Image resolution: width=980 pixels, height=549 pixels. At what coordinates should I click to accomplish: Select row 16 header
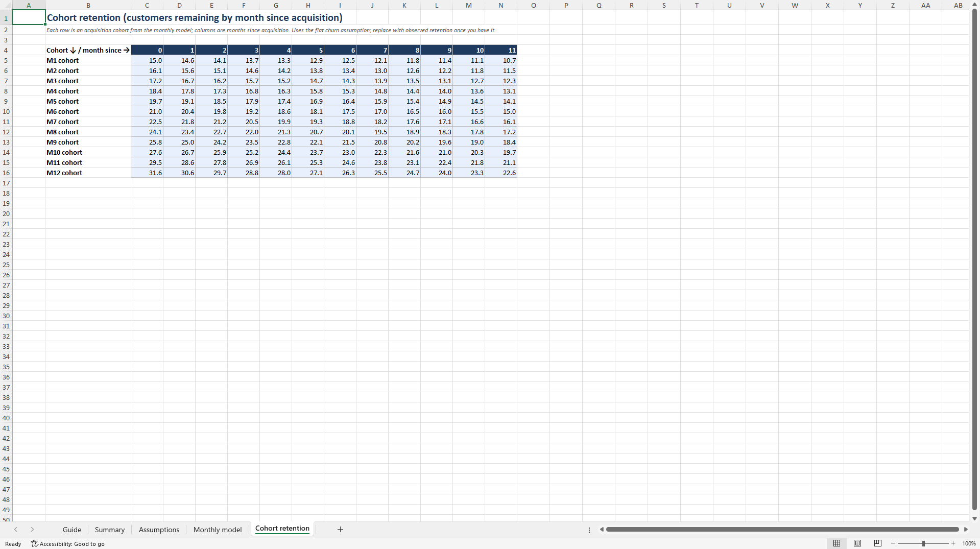pos(6,173)
